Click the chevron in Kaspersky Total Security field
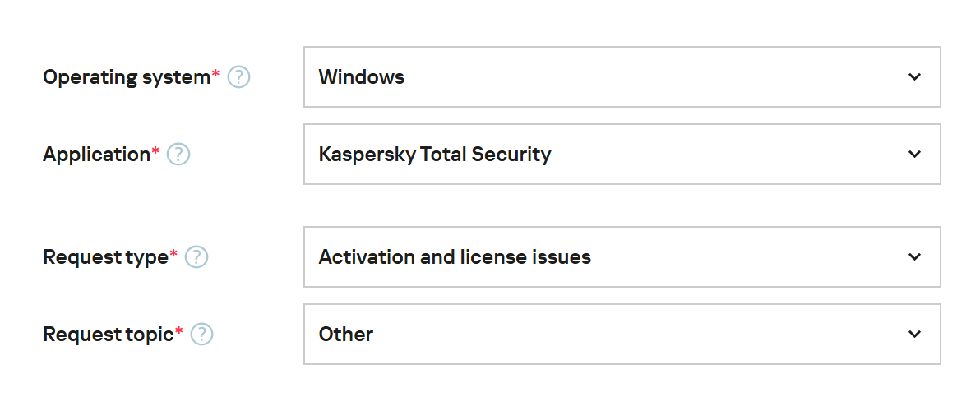This screenshot has width=980, height=397. point(914,155)
